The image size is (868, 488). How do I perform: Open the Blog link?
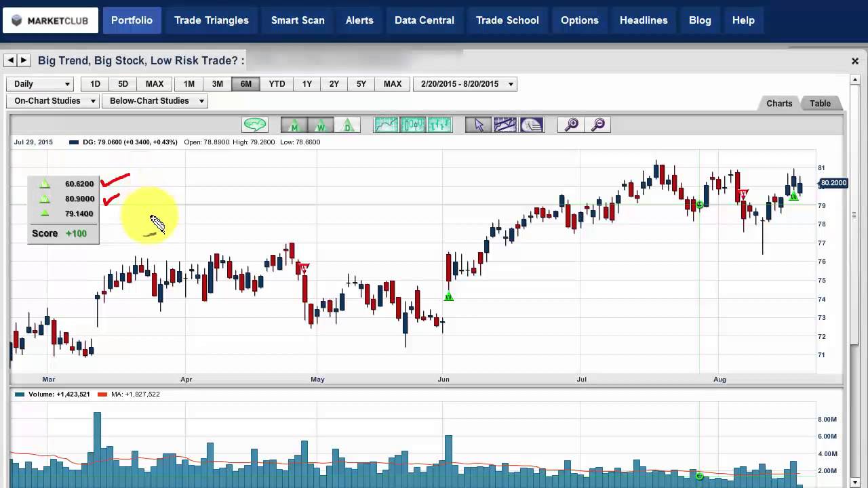(700, 20)
